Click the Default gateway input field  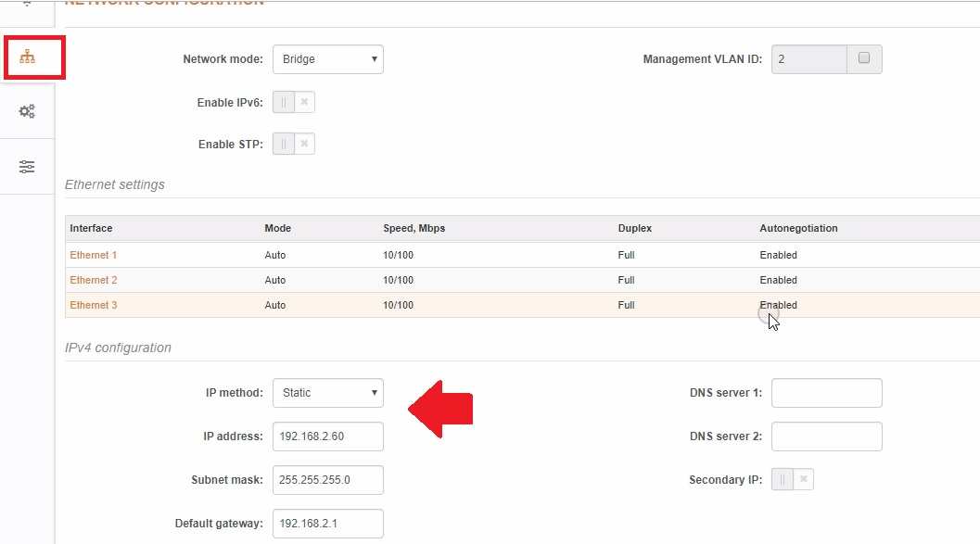pyautogui.click(x=328, y=524)
